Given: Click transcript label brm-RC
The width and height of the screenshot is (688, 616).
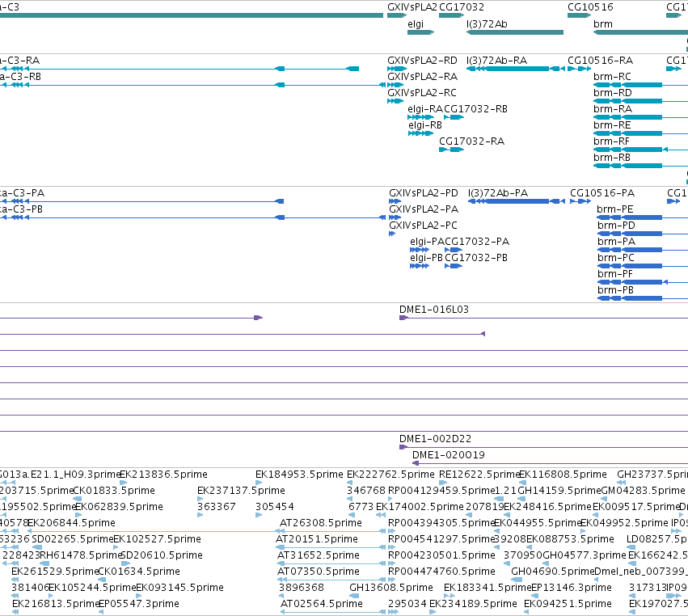Looking at the screenshot, I should (612, 77).
